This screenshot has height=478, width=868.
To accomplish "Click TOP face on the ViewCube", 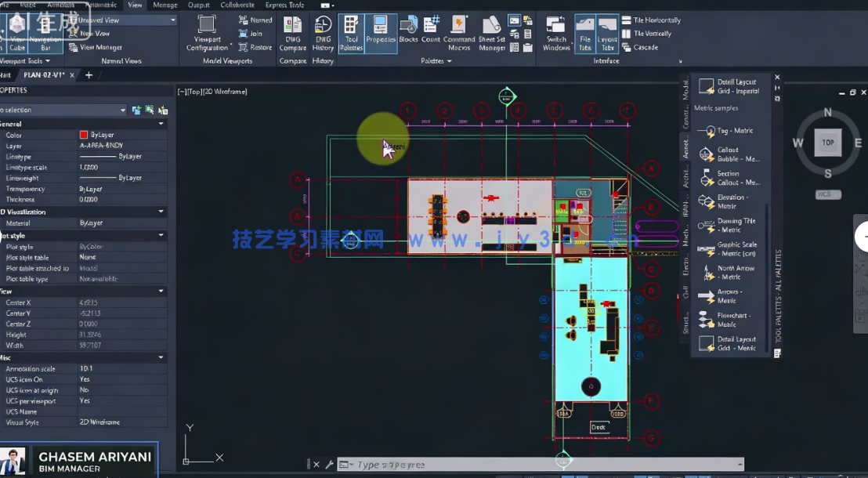I will coord(826,143).
